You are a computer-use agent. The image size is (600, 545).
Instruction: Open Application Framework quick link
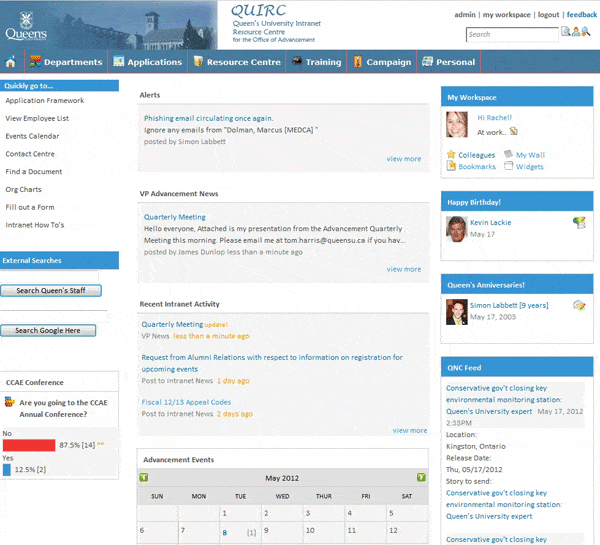(45, 100)
